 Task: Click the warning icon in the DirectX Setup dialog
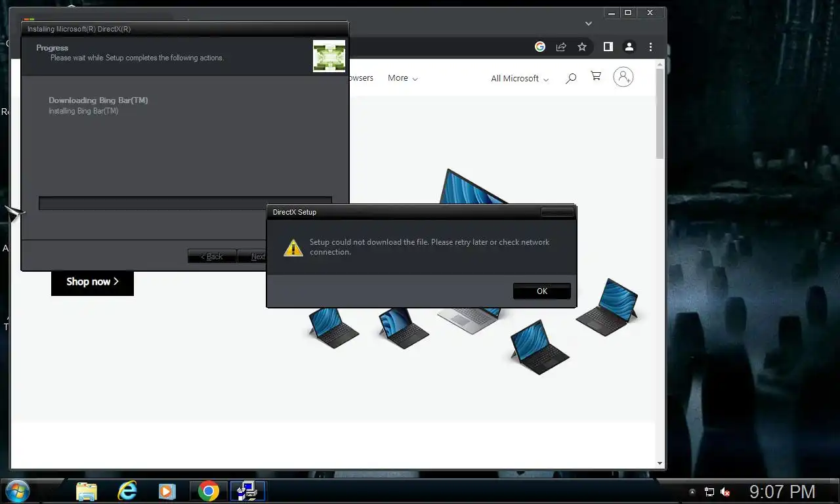[293, 247]
